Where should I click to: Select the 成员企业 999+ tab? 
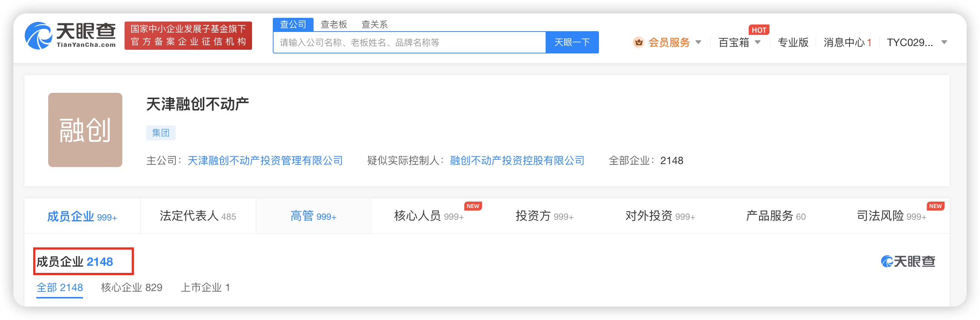tap(82, 216)
